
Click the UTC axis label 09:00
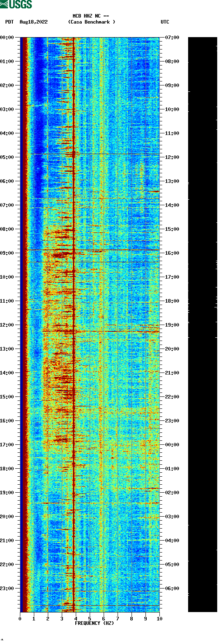172,85
